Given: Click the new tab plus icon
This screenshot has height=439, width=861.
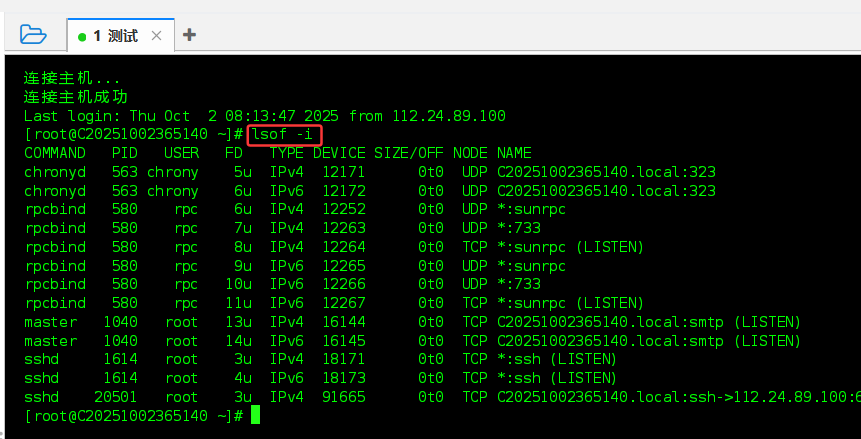Looking at the screenshot, I should coord(189,35).
